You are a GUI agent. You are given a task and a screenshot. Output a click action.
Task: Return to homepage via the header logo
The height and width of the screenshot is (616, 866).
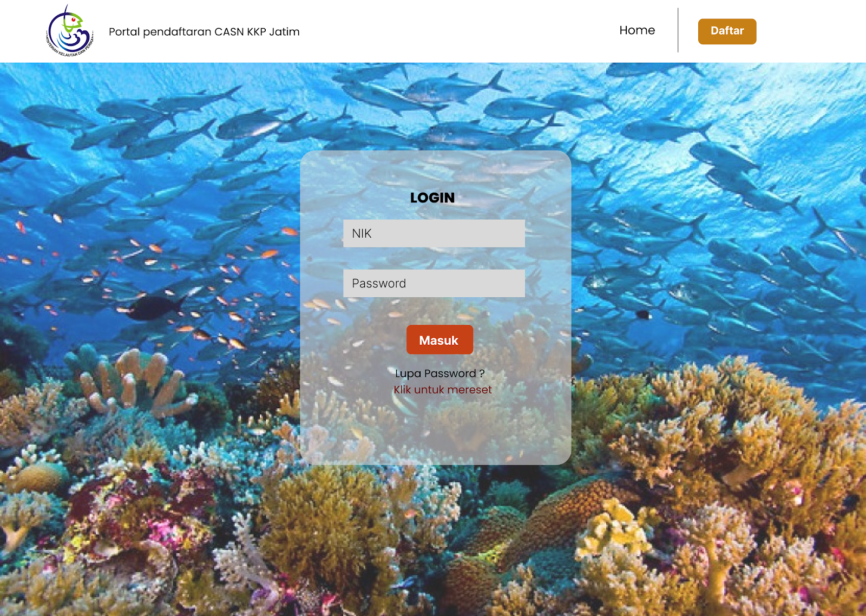(70, 31)
